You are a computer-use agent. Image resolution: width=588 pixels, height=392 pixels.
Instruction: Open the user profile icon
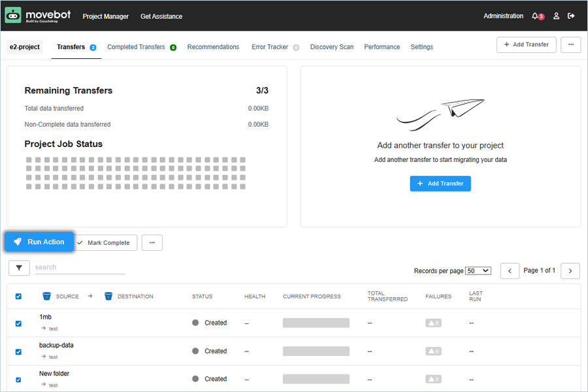click(x=556, y=16)
